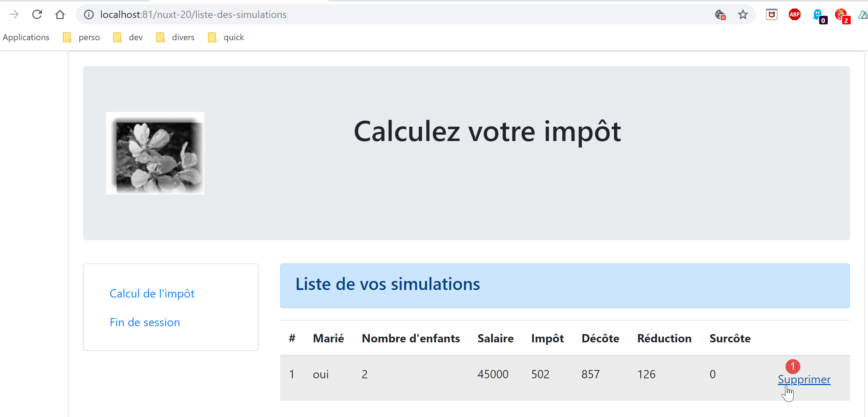This screenshot has height=417, width=868.
Task: Bookmark this page with star icon
Action: [x=743, y=14]
